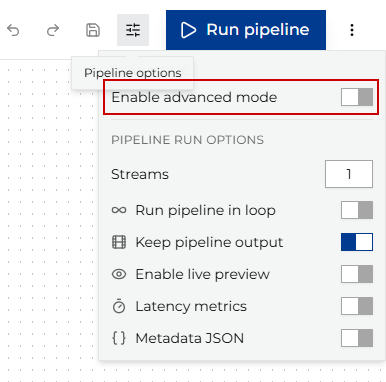Image resolution: width=386 pixels, height=382 pixels.
Task: Click the film strip output icon
Action: point(119,242)
